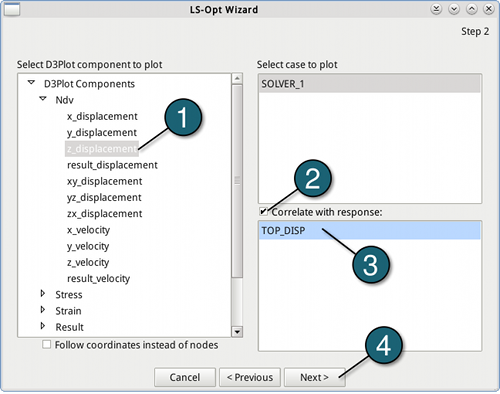The image size is (500, 394).
Task: Select zx_displacement component
Action: (105, 214)
